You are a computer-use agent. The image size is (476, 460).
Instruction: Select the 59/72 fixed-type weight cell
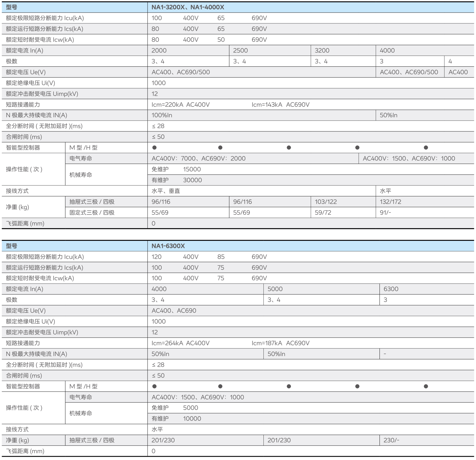pyautogui.click(x=323, y=213)
